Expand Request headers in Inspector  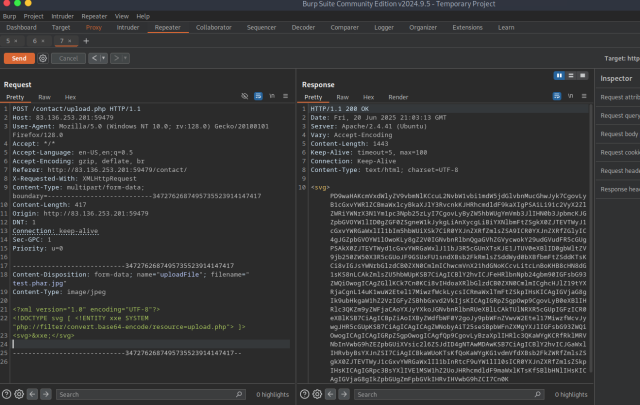(618, 171)
